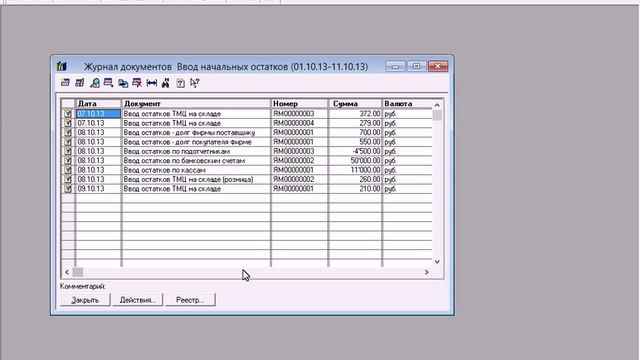Click the sum value 372.00
This screenshot has width=640, height=360.
click(370, 114)
